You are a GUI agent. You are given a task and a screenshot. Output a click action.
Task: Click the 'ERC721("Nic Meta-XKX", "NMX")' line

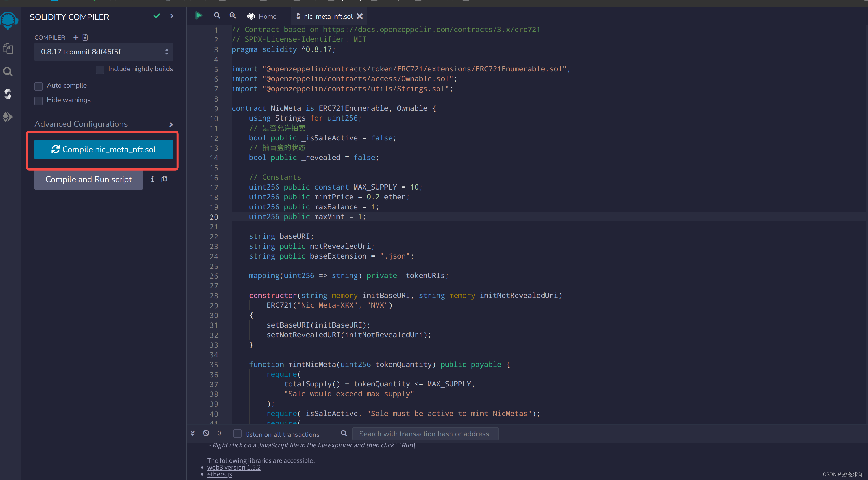[329, 305]
